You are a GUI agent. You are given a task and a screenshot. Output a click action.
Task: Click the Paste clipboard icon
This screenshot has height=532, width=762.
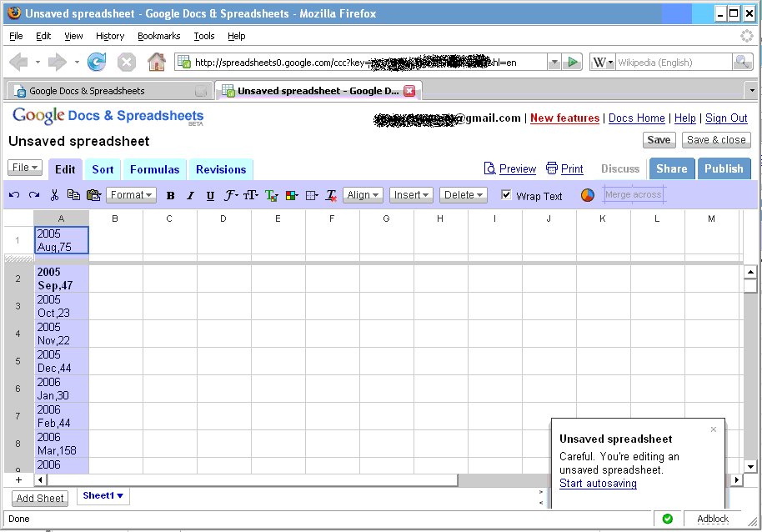(x=93, y=195)
